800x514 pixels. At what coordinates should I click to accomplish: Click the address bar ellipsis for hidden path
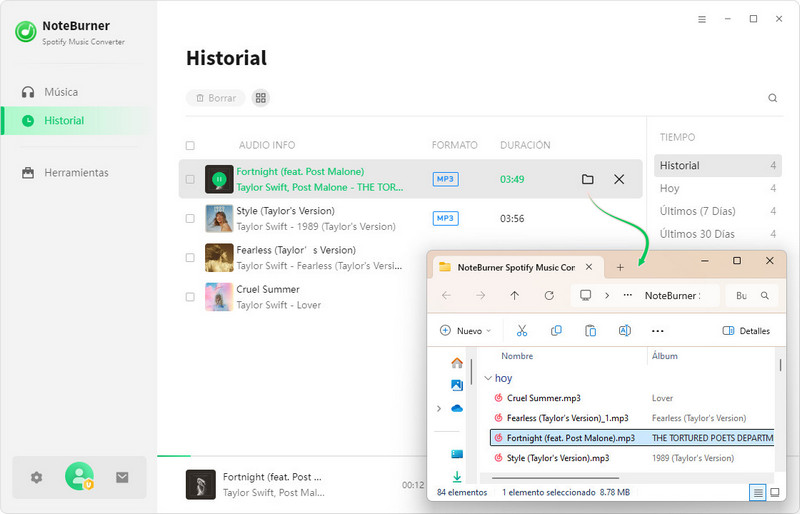coord(628,295)
